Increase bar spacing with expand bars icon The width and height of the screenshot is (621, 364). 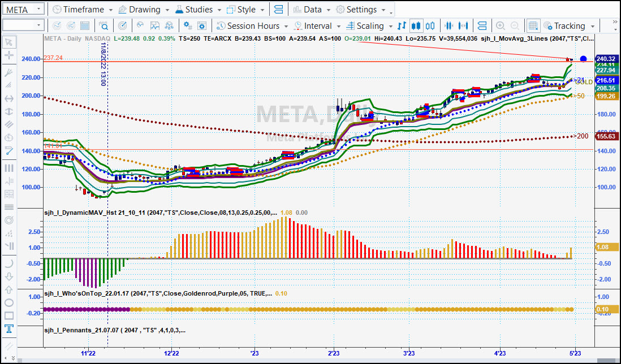tap(463, 26)
